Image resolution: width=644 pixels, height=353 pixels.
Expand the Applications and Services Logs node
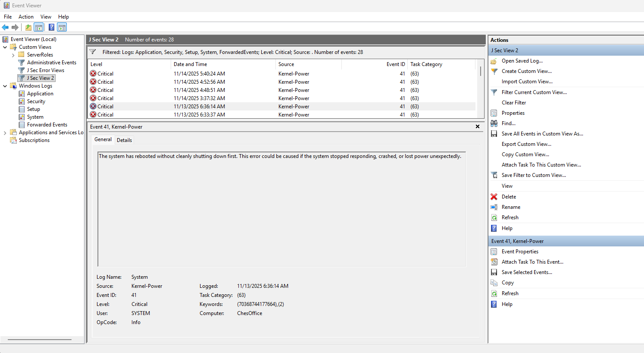tap(5, 132)
